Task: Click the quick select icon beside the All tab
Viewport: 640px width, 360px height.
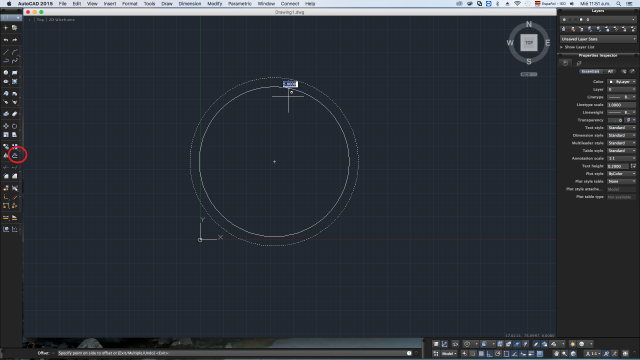Action: (x=624, y=71)
